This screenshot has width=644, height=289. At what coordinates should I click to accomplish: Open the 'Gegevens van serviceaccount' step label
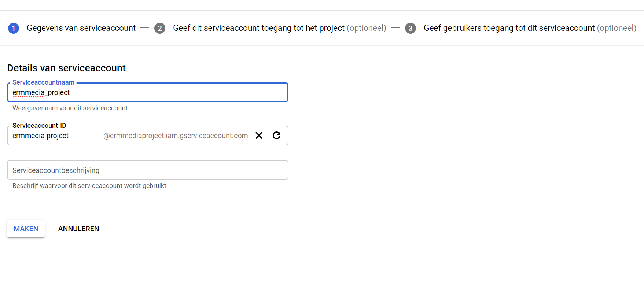point(81,28)
